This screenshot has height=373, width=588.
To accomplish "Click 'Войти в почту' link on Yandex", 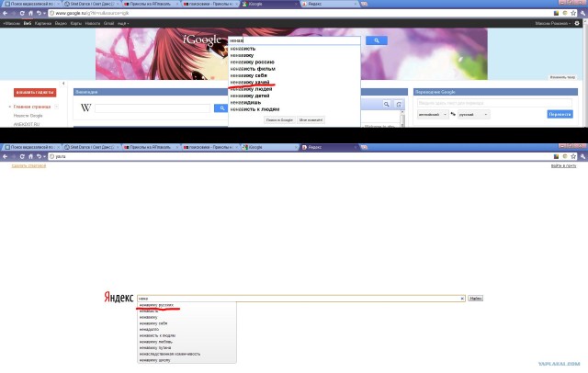I will click(x=563, y=165).
